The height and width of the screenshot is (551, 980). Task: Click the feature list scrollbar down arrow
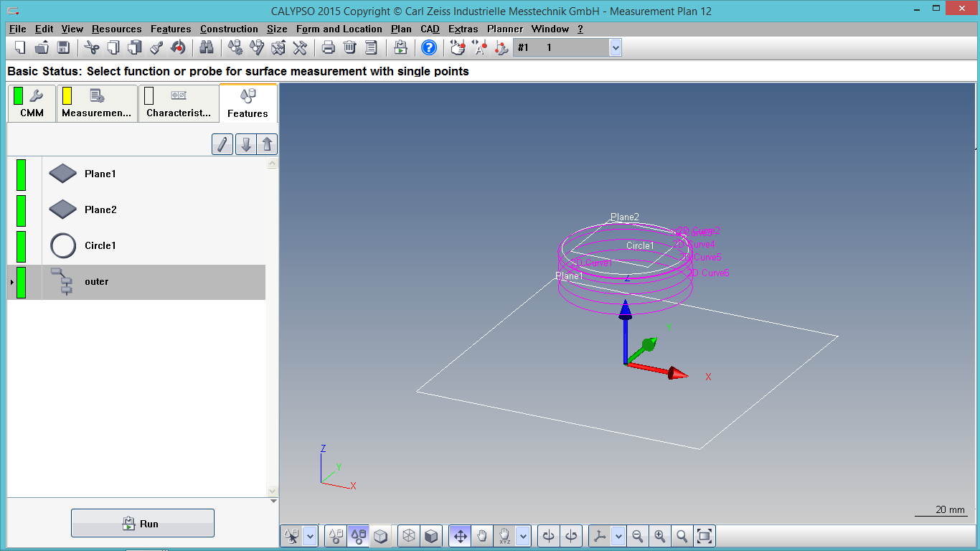coord(272,491)
